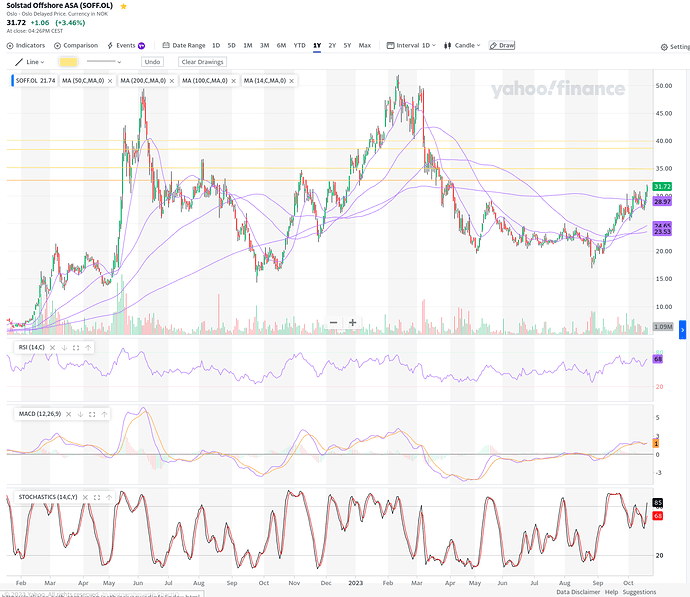Select the 5D date range

(x=231, y=45)
